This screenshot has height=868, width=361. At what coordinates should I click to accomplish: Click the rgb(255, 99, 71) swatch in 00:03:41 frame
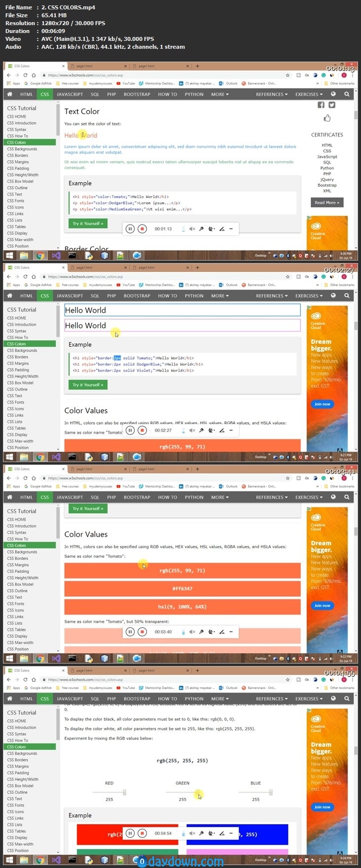[182, 570]
